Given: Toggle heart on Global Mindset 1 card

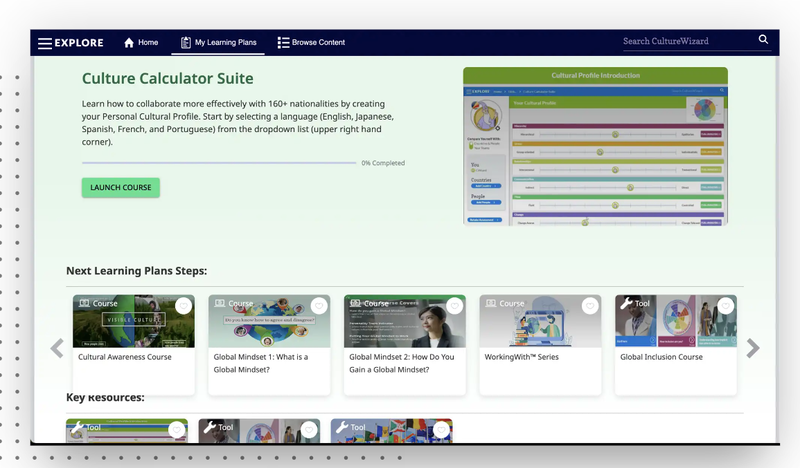Looking at the screenshot, I should pos(319,306).
